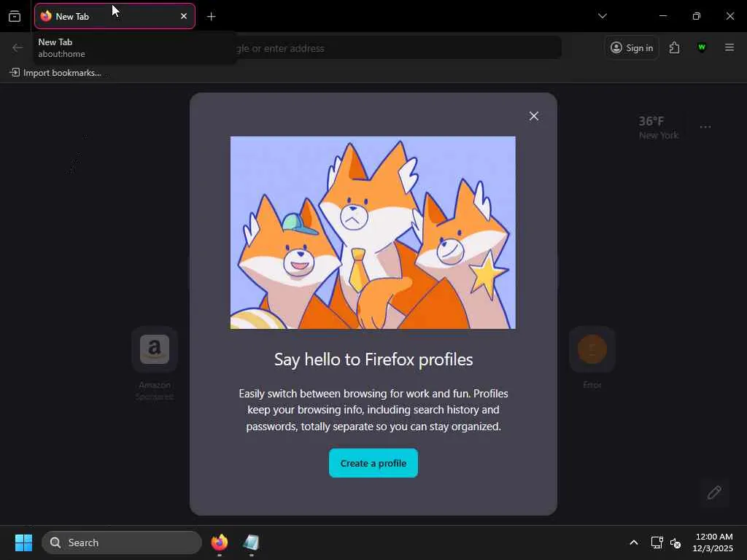This screenshot has height=560, width=747.
Task: Open the Windows Start menu
Action: (x=23, y=542)
